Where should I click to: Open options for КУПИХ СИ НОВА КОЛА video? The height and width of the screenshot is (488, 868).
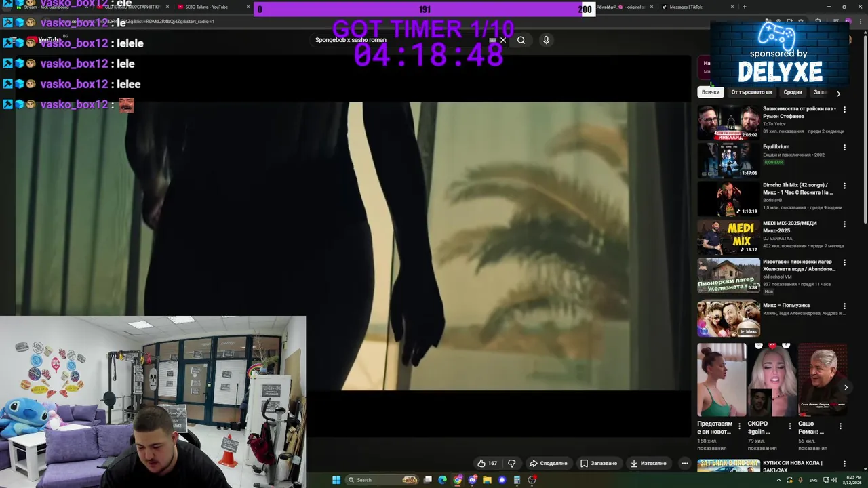tap(844, 464)
